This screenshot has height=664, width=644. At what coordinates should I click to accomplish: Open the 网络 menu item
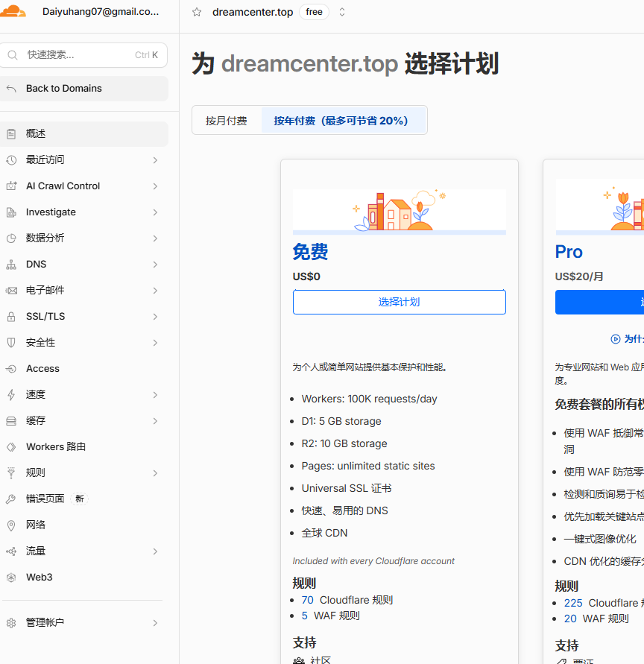pyautogui.click(x=84, y=525)
